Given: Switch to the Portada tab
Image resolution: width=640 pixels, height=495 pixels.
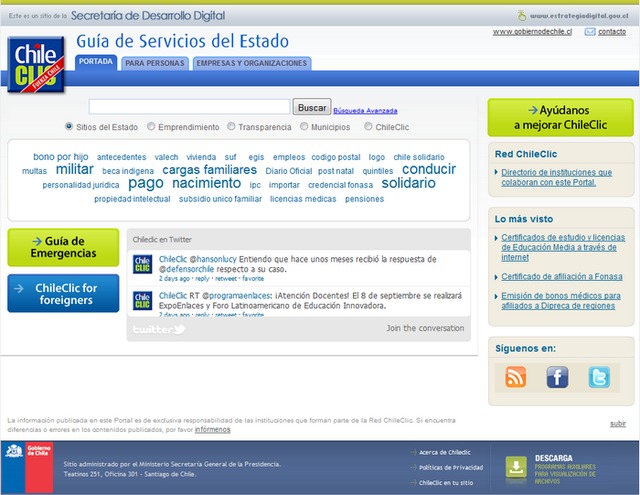Looking at the screenshot, I should [x=96, y=62].
